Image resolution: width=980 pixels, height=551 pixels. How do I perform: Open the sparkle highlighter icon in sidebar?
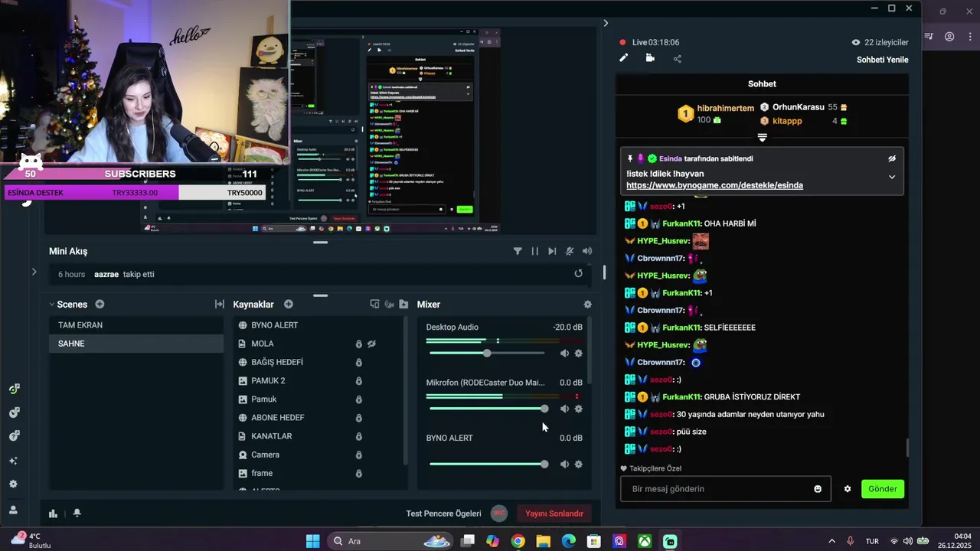tap(13, 460)
